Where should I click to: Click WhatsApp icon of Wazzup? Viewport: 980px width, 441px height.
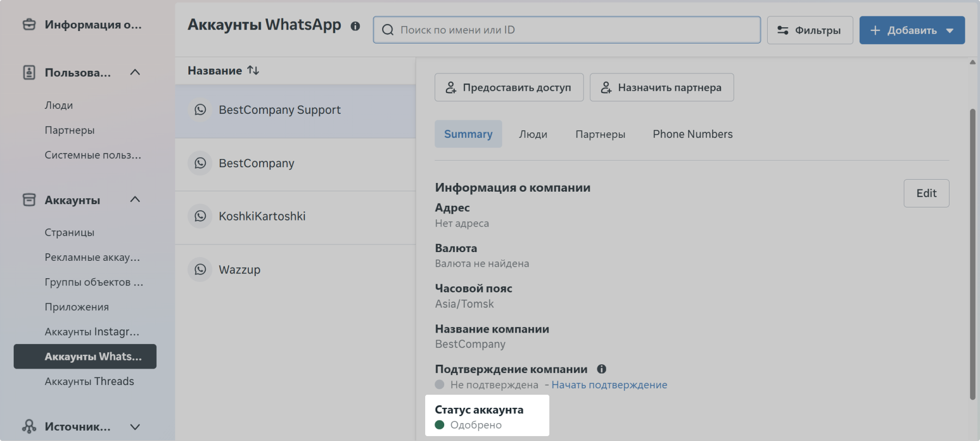pos(200,269)
